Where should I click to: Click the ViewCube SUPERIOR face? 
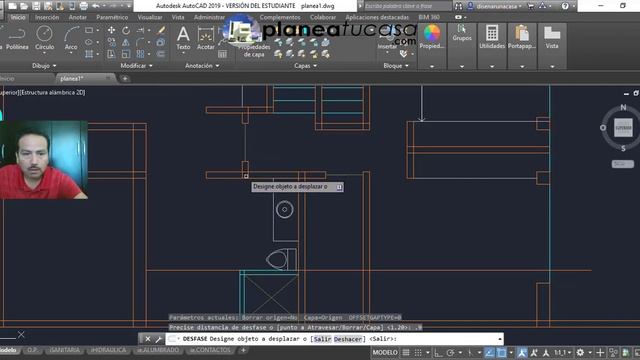coord(623,128)
